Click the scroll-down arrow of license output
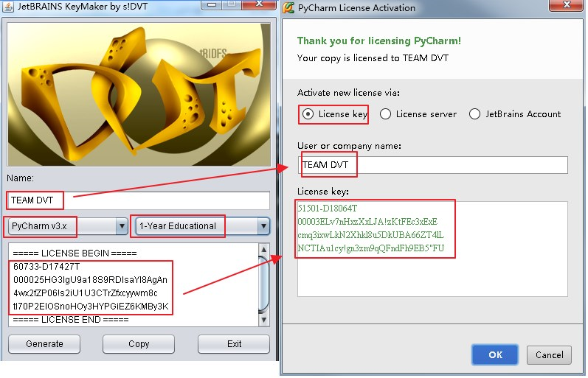The height and width of the screenshot is (378, 588). coord(264,320)
